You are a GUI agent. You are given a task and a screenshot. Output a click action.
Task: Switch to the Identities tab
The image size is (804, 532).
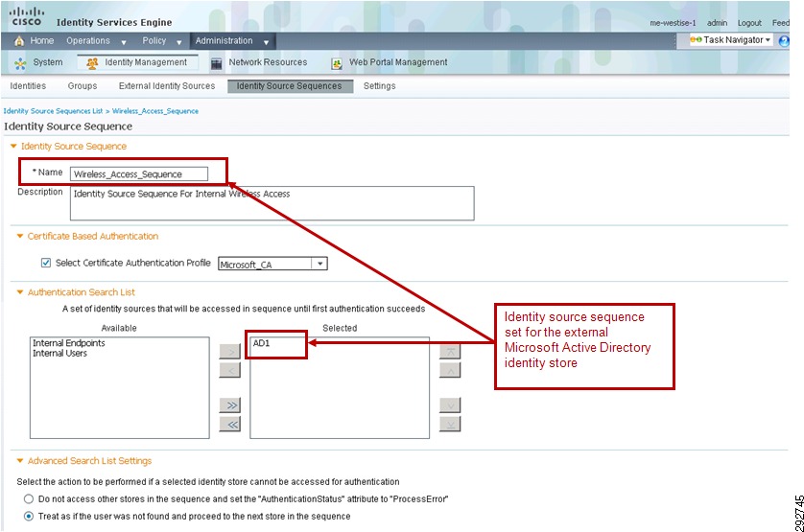coord(28,86)
